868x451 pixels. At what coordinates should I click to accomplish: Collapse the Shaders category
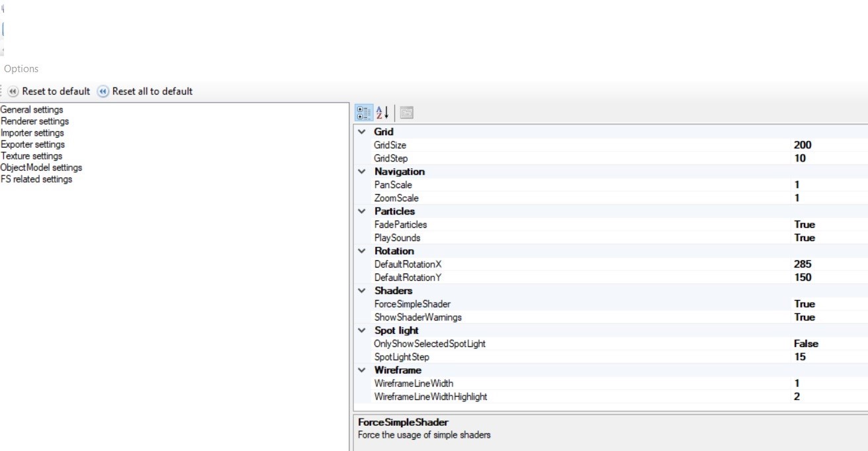click(361, 291)
